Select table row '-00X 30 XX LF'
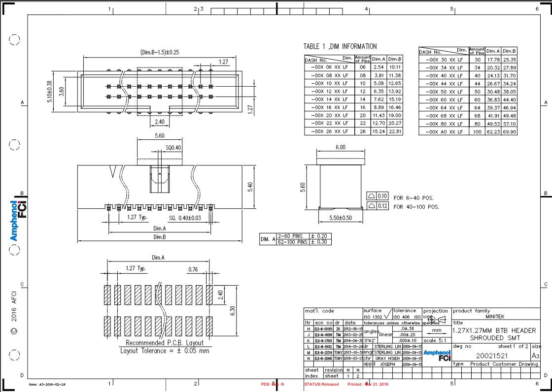552x392 pixels. tap(468, 60)
